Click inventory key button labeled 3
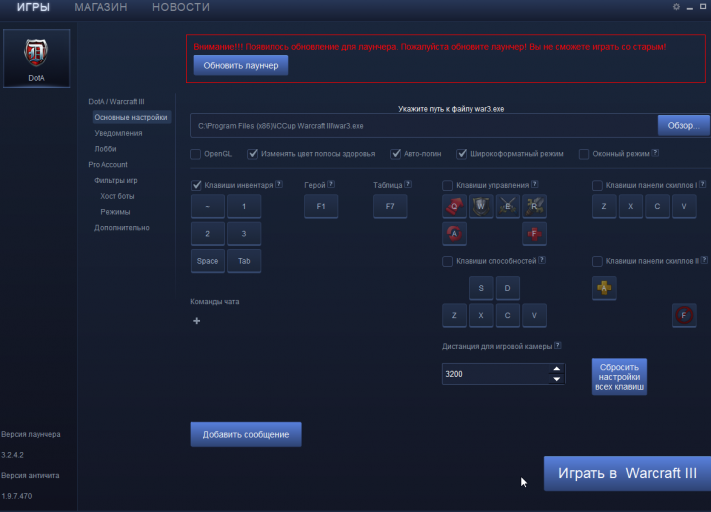711x512 pixels. [244, 234]
